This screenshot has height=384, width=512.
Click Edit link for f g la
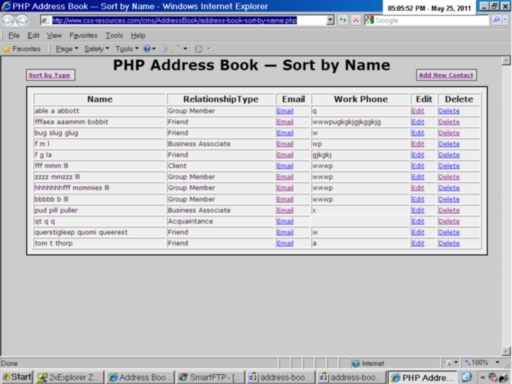[x=418, y=155]
